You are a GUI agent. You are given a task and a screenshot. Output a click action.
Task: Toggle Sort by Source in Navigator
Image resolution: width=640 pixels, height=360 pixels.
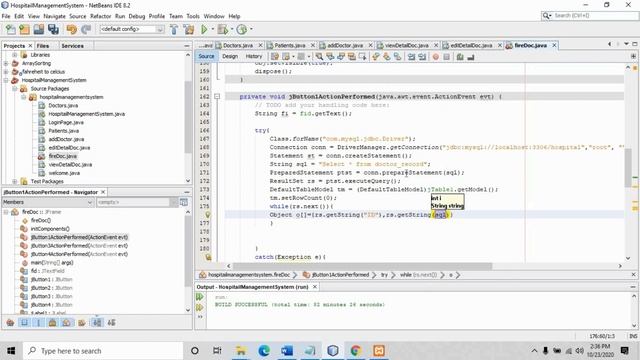click(x=111, y=322)
